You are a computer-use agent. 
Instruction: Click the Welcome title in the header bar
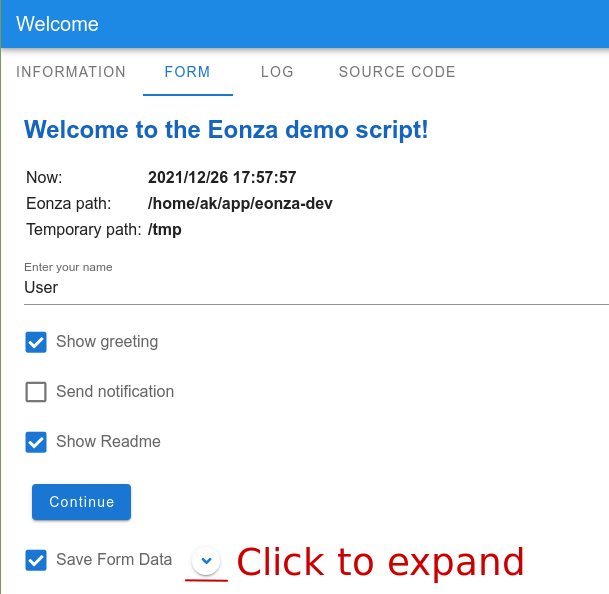(57, 24)
